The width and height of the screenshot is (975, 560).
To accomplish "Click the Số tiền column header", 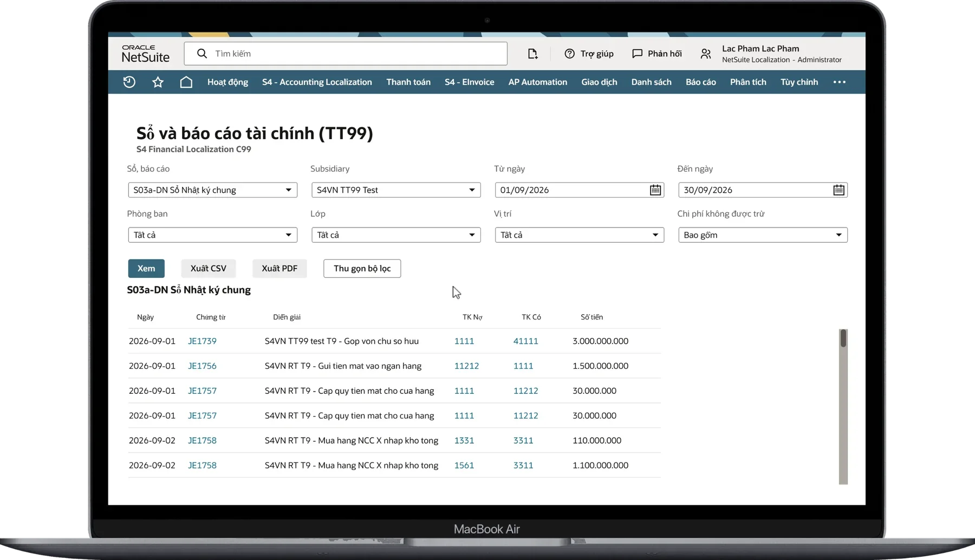I will (x=591, y=317).
